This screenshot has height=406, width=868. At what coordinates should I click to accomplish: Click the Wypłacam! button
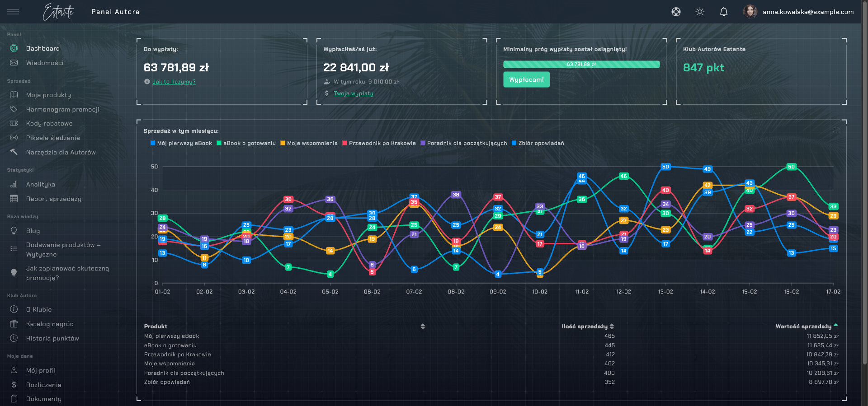coord(526,79)
